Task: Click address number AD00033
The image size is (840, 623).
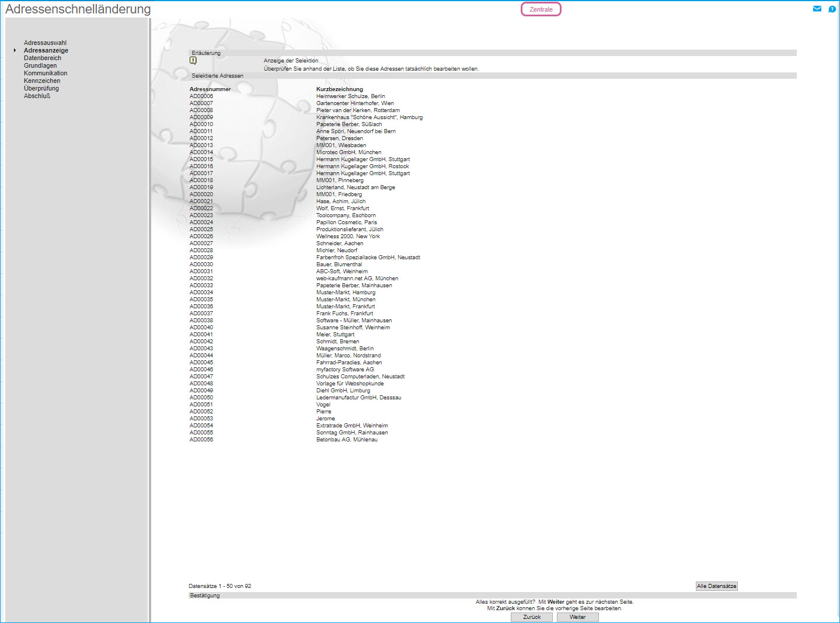Action: coord(201,286)
